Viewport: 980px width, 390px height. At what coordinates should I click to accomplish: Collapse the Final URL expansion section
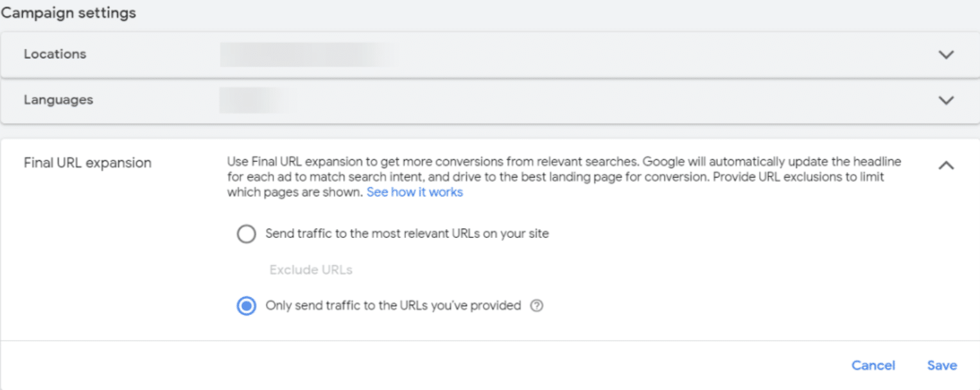(x=946, y=165)
